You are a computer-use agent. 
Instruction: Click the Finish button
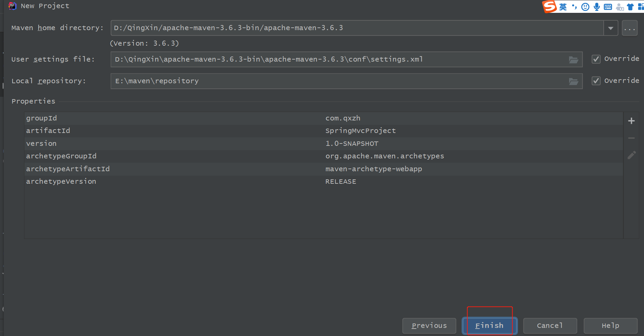(x=489, y=326)
